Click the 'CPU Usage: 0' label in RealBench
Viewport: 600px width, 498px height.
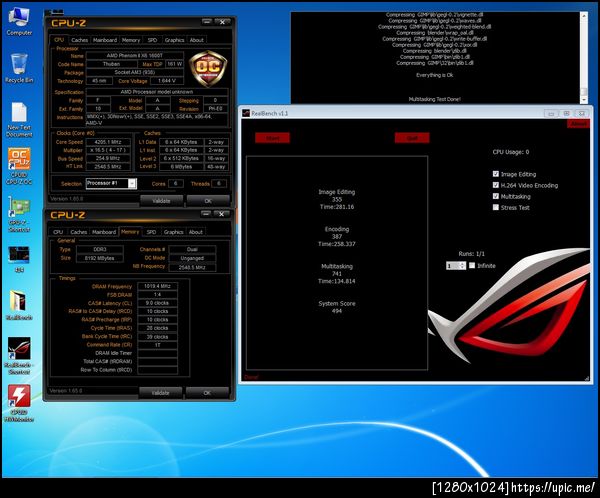point(511,152)
